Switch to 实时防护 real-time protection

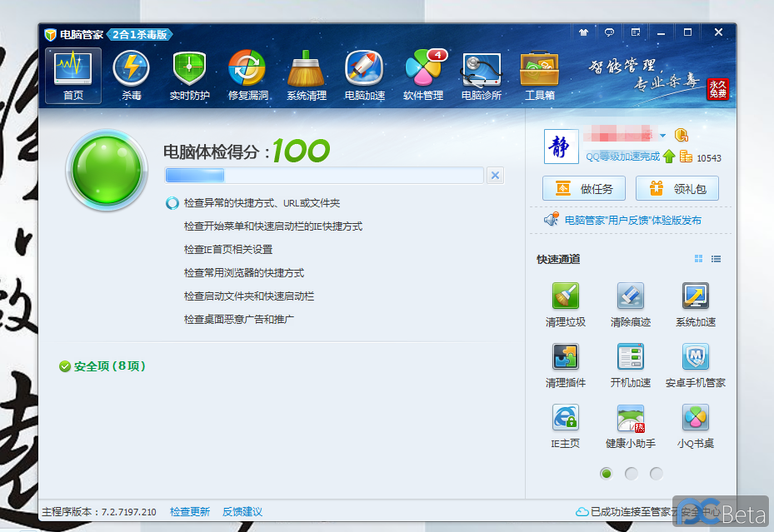(x=190, y=76)
